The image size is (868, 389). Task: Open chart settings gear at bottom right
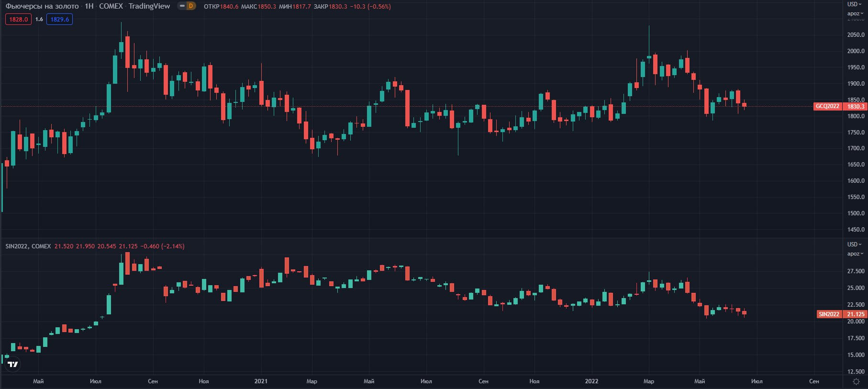click(x=857, y=381)
